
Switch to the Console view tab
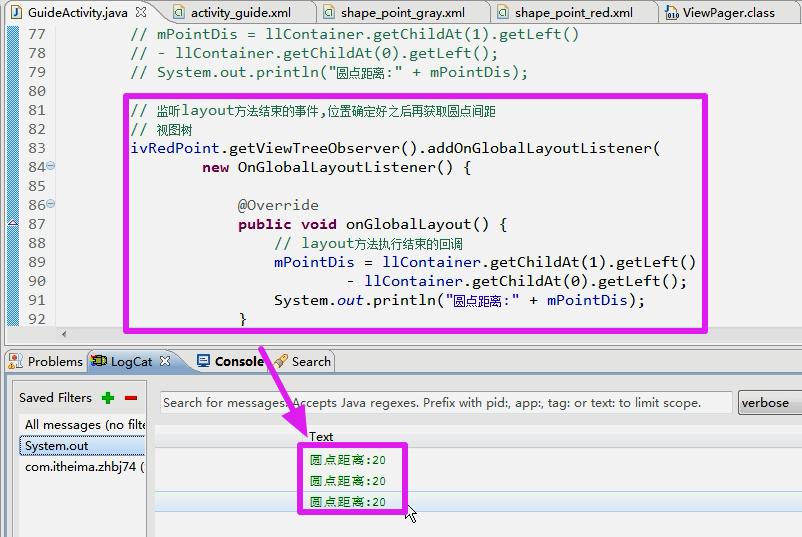238,361
